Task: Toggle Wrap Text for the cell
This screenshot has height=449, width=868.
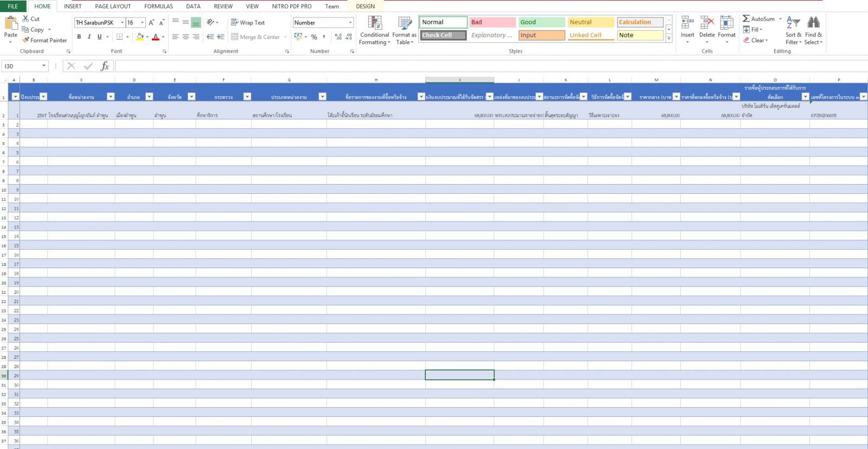Action: (x=248, y=22)
